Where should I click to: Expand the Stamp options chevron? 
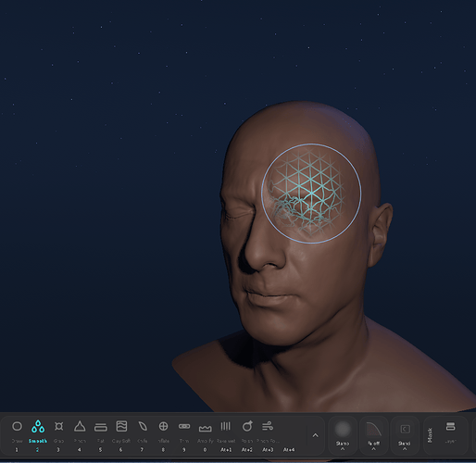click(x=343, y=449)
